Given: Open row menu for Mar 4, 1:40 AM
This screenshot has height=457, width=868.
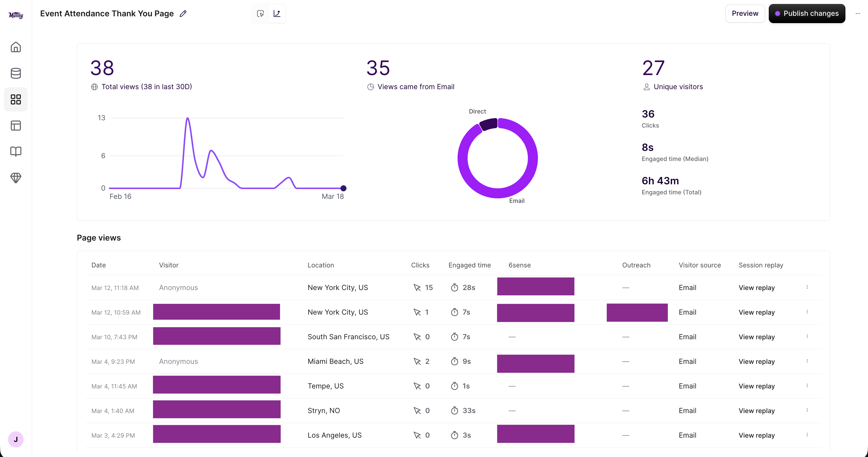Looking at the screenshot, I should tap(807, 410).
